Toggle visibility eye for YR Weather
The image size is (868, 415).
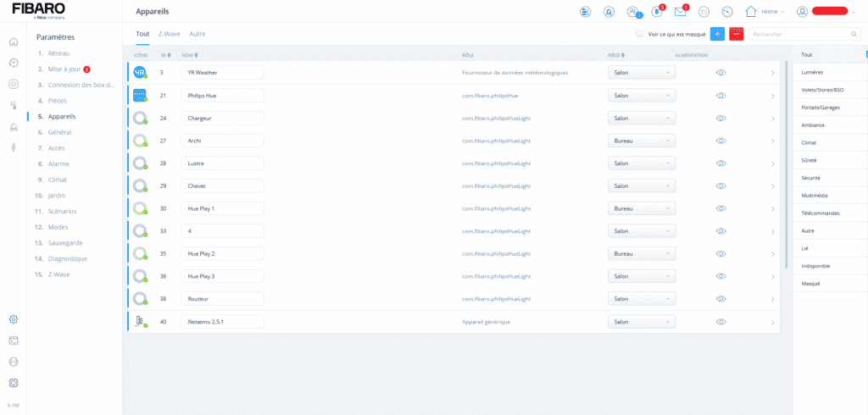point(721,73)
